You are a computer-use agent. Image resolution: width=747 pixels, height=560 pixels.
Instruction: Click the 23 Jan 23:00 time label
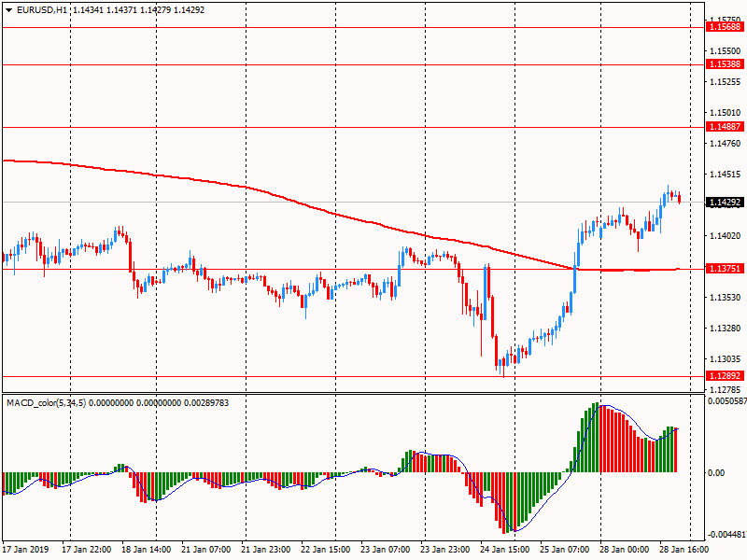tap(445, 549)
